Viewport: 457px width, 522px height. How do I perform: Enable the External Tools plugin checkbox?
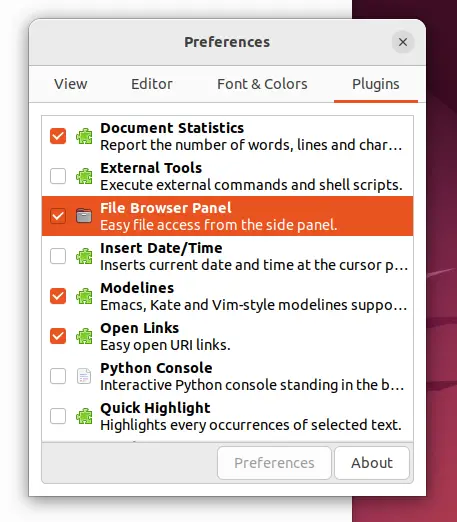(x=58, y=176)
